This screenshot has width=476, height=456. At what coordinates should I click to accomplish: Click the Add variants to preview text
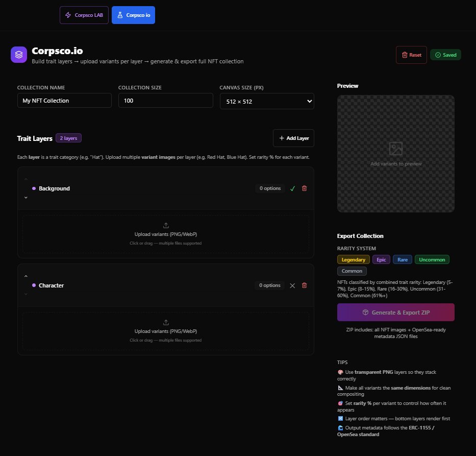click(x=396, y=164)
